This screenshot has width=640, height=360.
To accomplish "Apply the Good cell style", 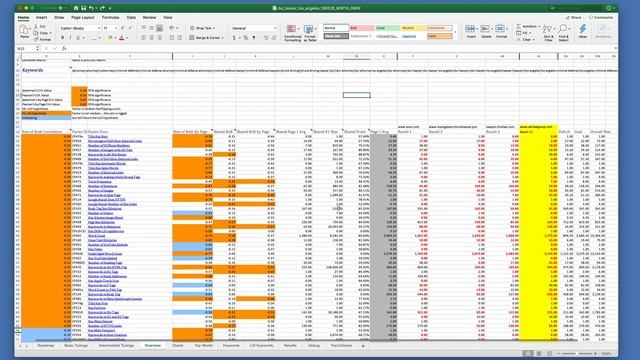I will coord(388,28).
